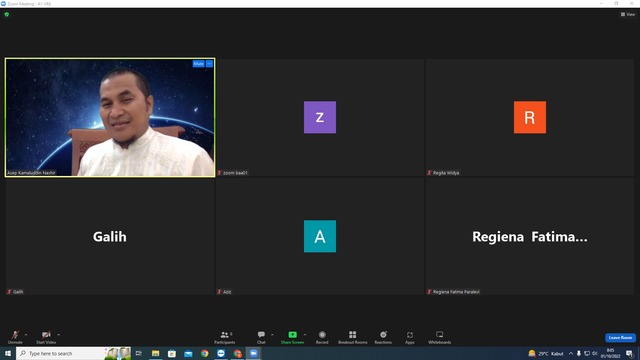Open the volume control in tray
Screen dimensions: 640x360
click(595, 353)
